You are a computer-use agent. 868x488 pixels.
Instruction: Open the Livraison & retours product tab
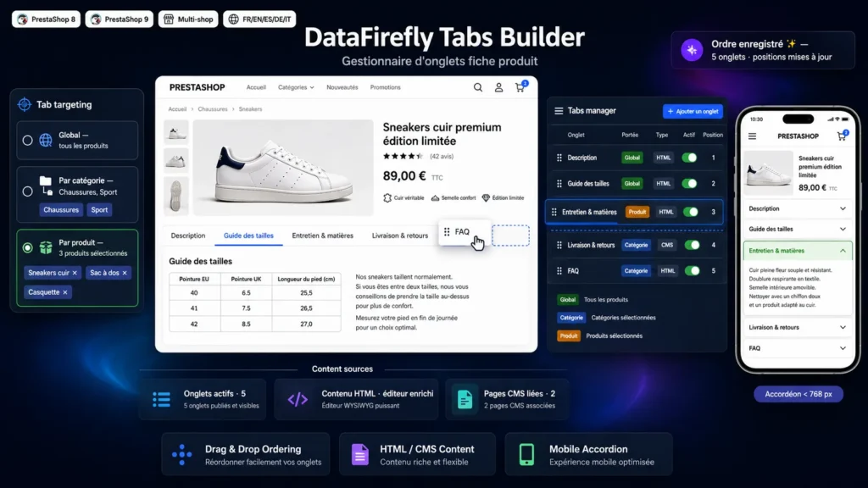pos(400,236)
